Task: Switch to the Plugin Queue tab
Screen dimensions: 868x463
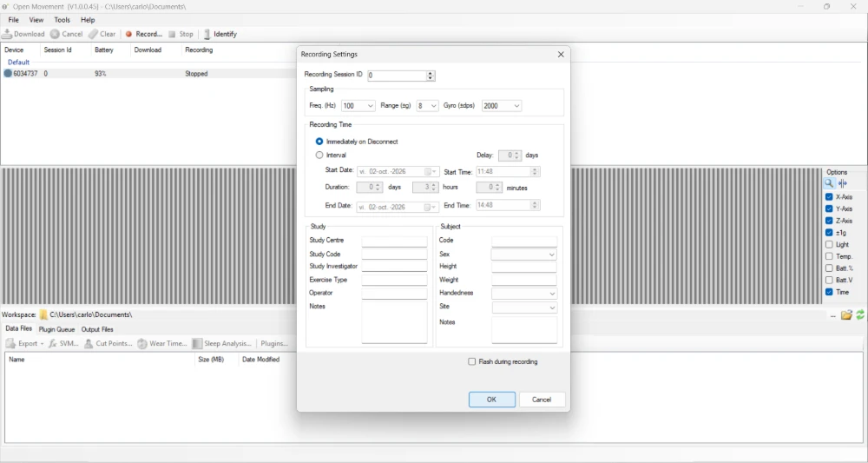Action: click(x=56, y=329)
